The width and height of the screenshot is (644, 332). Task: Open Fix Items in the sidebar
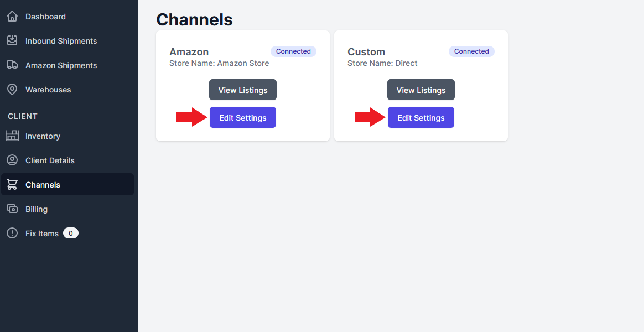pos(67,233)
